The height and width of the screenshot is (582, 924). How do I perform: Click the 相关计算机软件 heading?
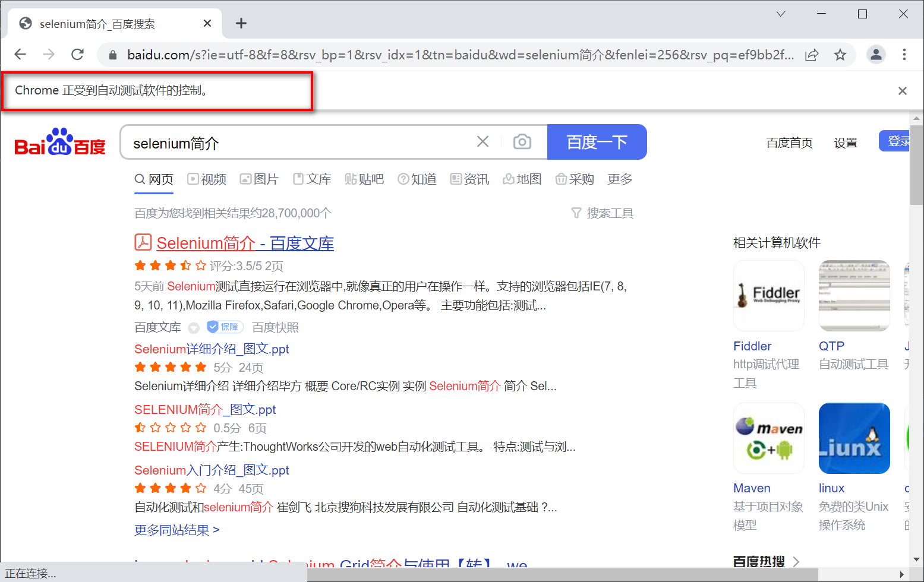(x=777, y=243)
